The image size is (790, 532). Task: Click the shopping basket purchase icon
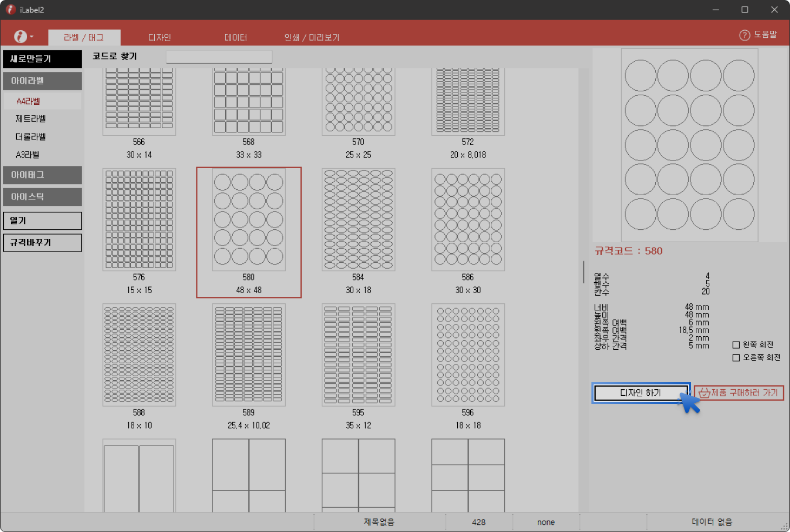[704, 393]
